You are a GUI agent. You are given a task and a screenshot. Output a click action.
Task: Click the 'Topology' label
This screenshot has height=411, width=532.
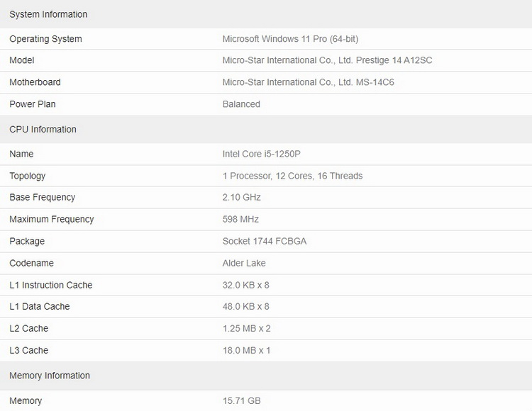click(28, 176)
